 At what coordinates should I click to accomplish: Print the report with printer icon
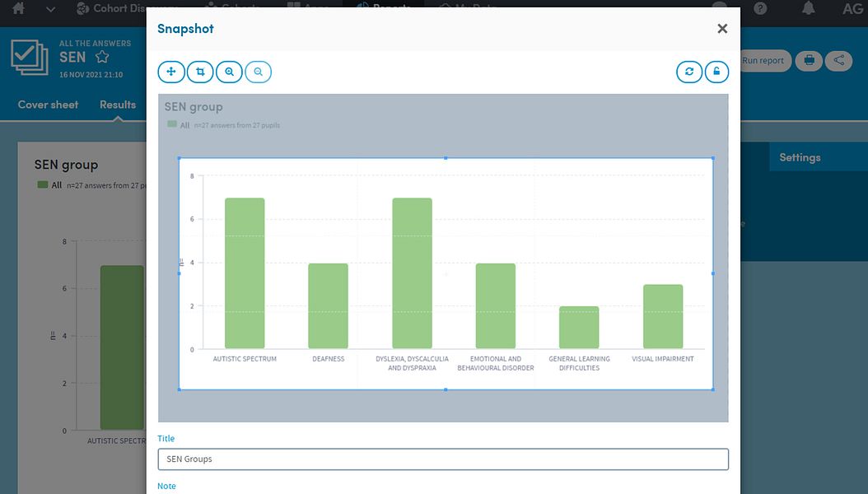810,60
